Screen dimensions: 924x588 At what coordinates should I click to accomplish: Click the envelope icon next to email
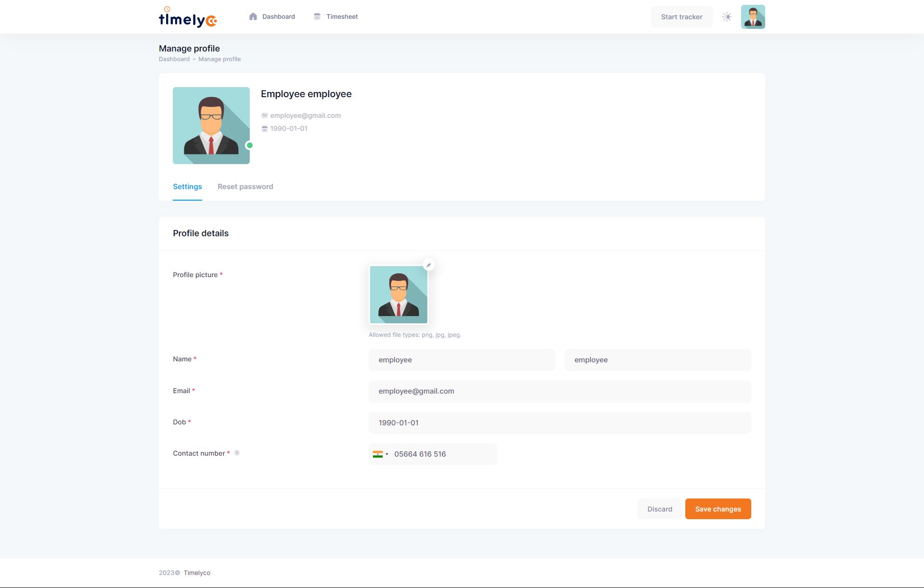coord(264,115)
